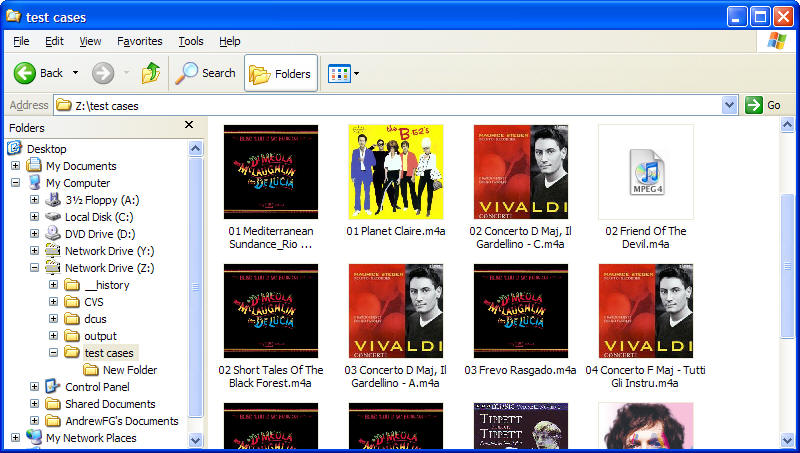Viewport: 800px width, 453px height.
Task: Expand the Network Drive (Y:) node
Action: coord(34,250)
